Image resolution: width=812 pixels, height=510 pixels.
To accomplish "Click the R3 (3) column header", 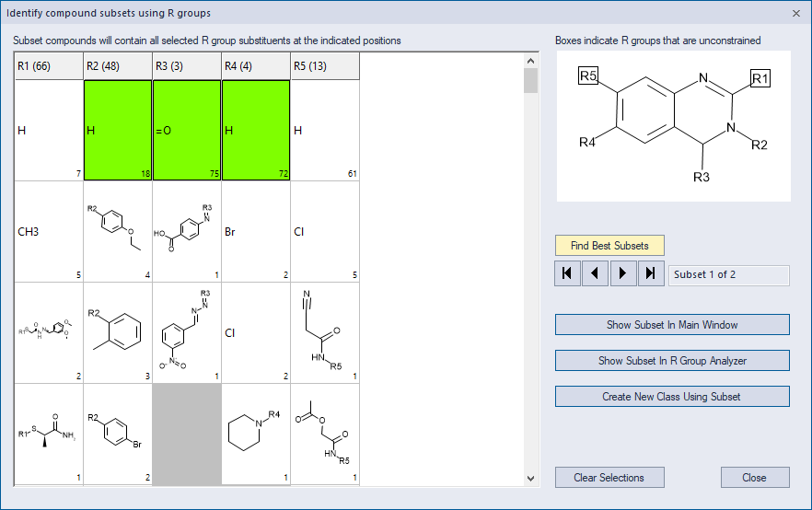I will [x=187, y=66].
